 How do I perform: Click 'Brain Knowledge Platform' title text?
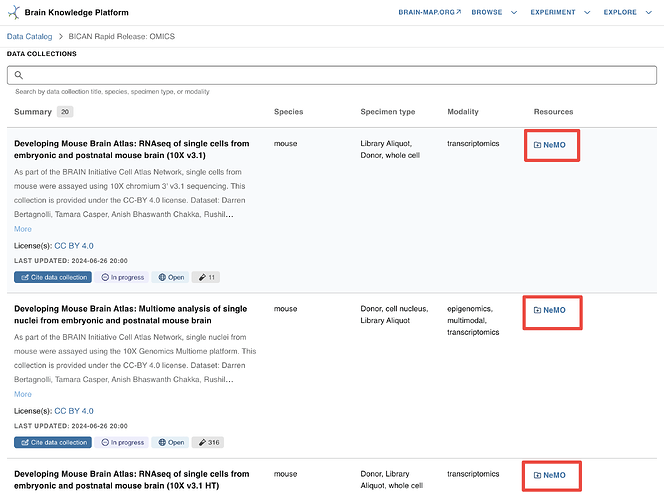coord(76,13)
